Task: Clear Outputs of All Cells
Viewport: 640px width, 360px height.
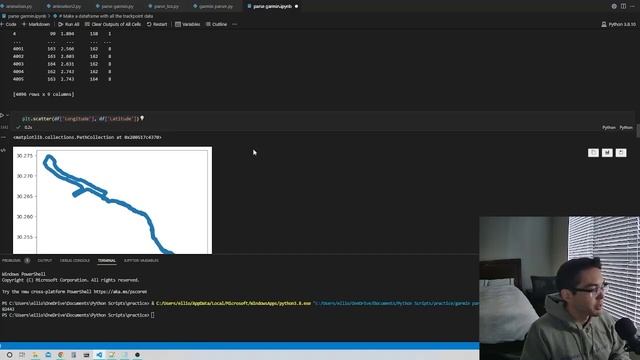Action: (113, 24)
